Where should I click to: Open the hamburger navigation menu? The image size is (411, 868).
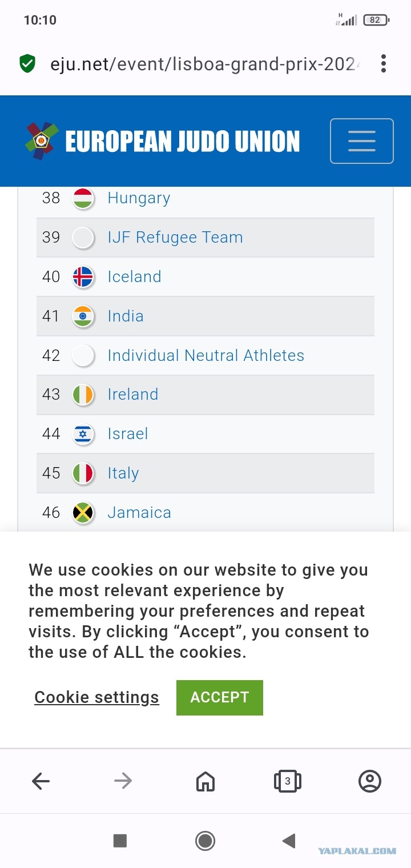[361, 141]
